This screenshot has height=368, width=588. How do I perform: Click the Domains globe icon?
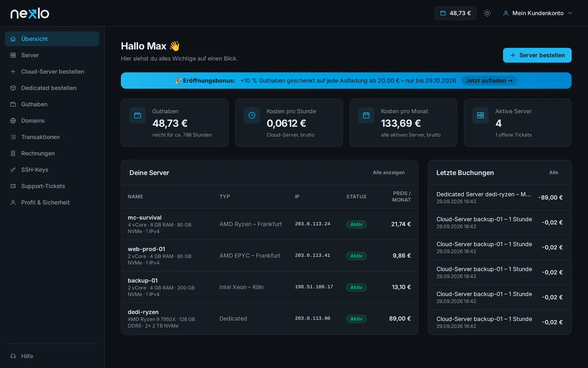[x=13, y=121]
